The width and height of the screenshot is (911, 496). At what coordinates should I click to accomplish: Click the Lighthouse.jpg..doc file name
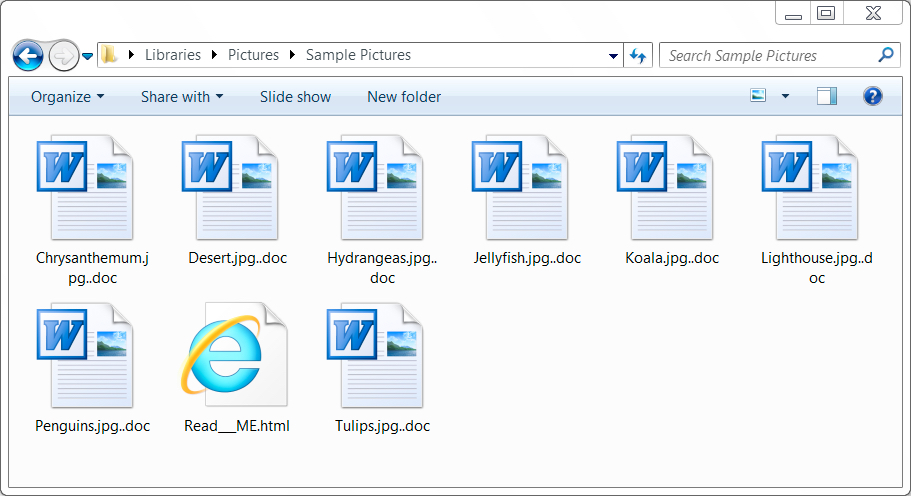pos(817,268)
